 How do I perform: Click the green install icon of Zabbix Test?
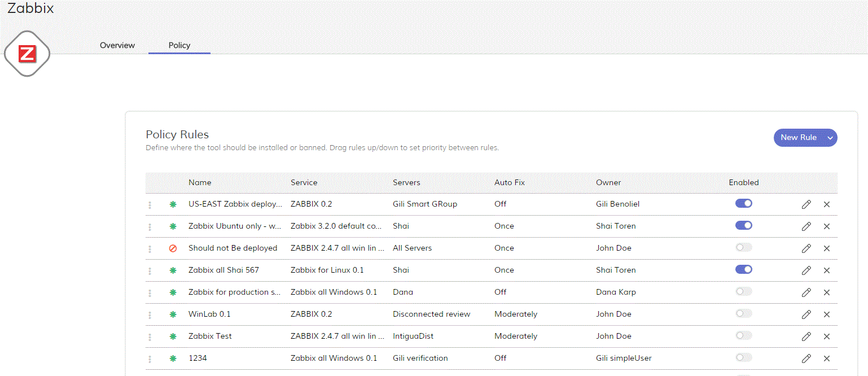(173, 336)
